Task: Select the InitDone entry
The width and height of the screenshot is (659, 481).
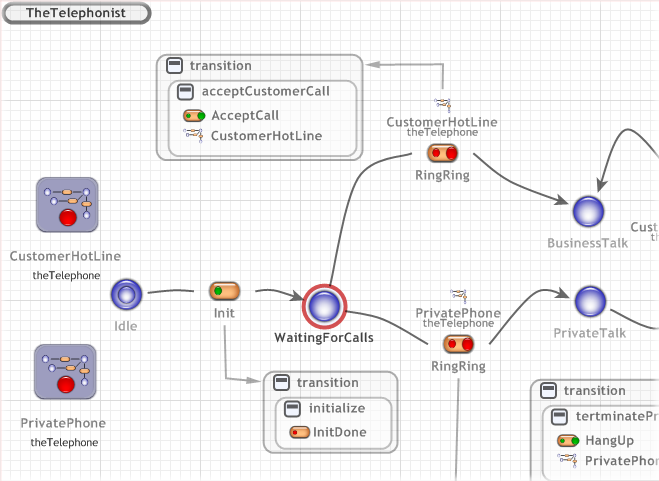Action: [x=339, y=433]
